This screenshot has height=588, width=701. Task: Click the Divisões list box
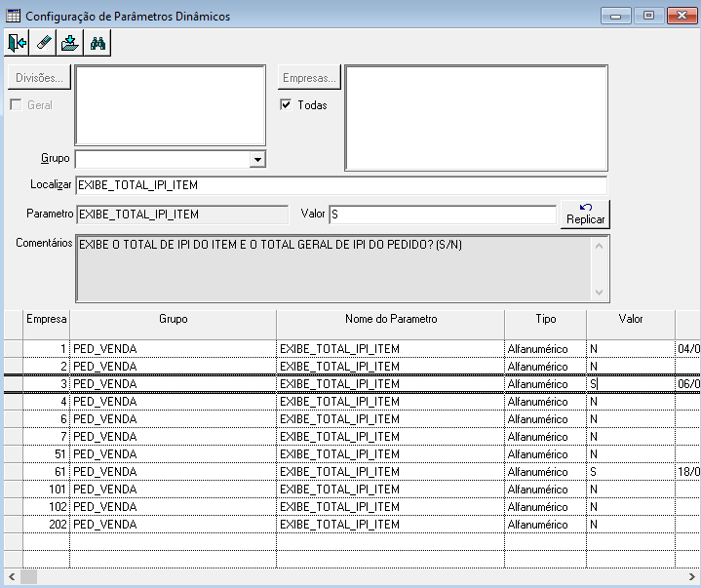171,105
